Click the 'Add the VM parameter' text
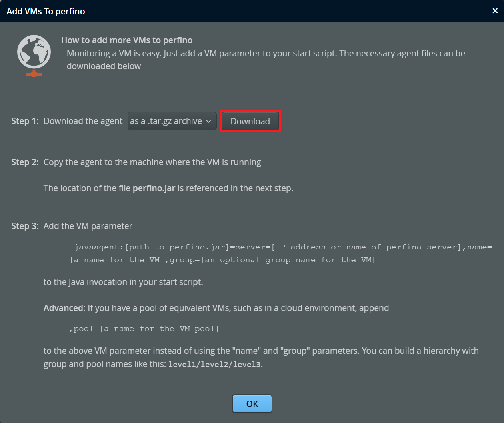Image resolution: width=504 pixels, height=423 pixels. pos(88,226)
